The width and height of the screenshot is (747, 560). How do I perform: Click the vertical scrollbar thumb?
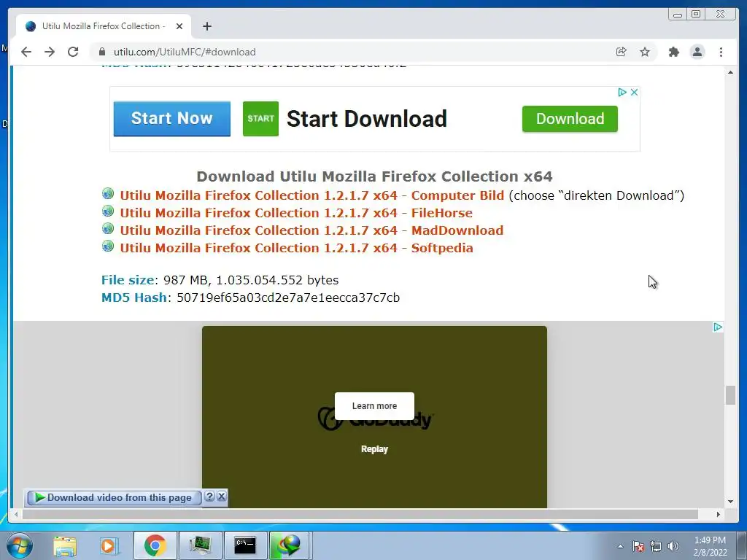click(730, 395)
